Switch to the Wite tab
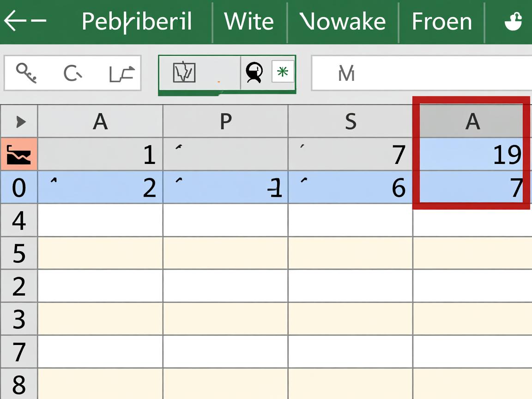 coord(249,22)
